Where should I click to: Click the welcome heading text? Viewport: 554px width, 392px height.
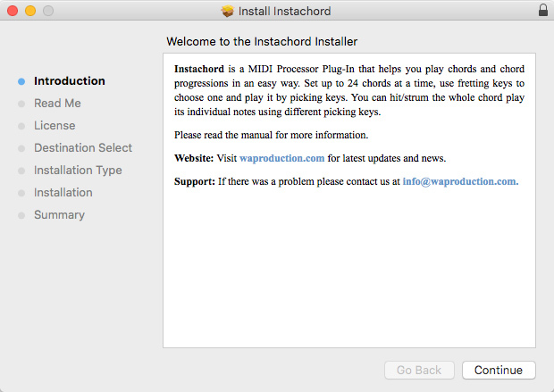pos(262,41)
